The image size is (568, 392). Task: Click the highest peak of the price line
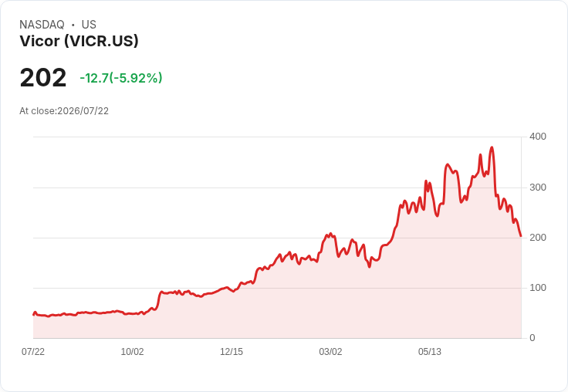492,147
